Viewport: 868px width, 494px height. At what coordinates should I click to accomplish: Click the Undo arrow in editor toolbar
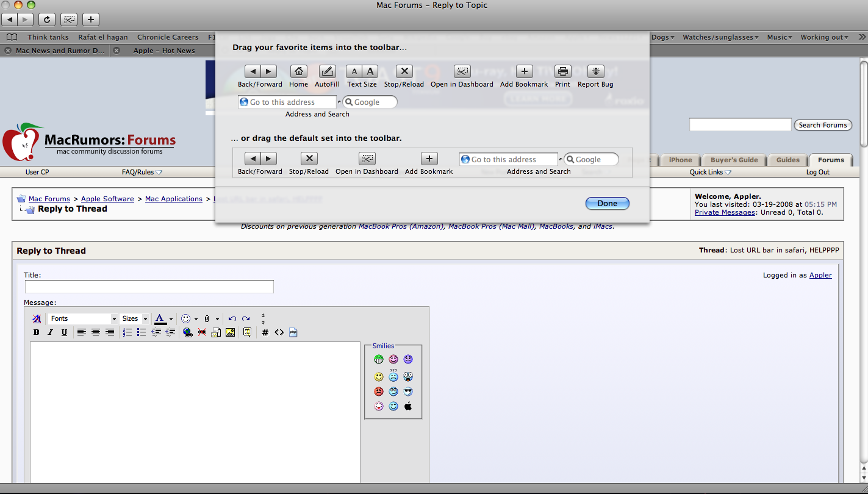click(x=232, y=318)
